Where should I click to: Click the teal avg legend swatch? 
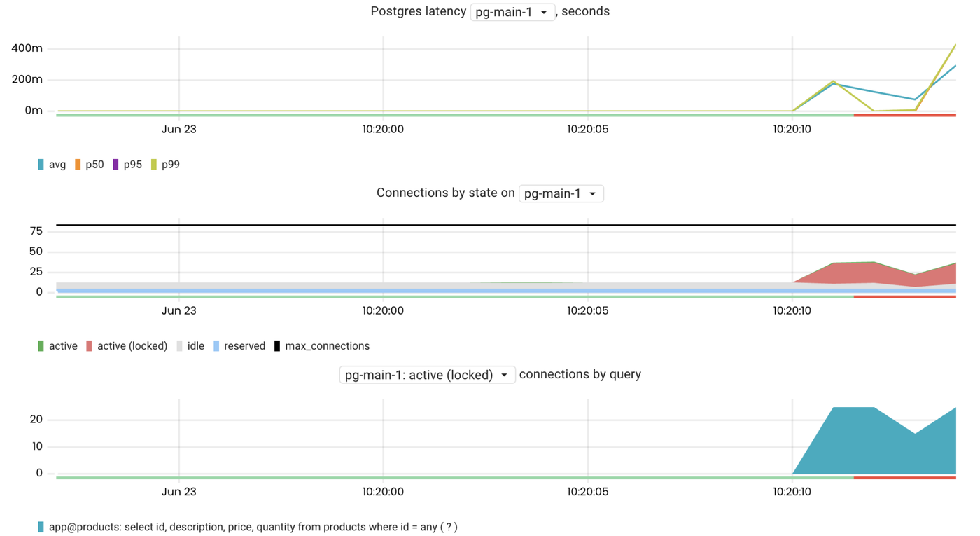[41, 165]
